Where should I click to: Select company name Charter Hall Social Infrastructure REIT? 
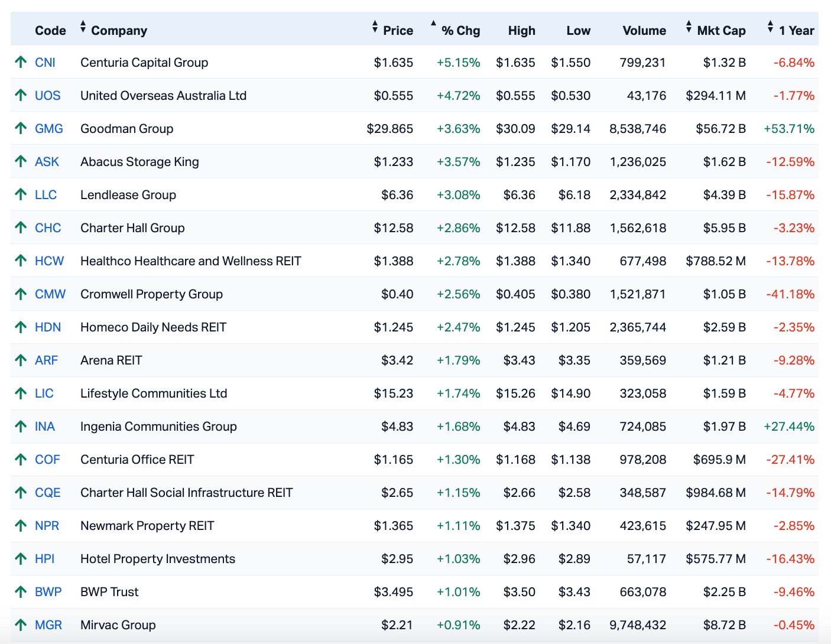[x=187, y=493]
